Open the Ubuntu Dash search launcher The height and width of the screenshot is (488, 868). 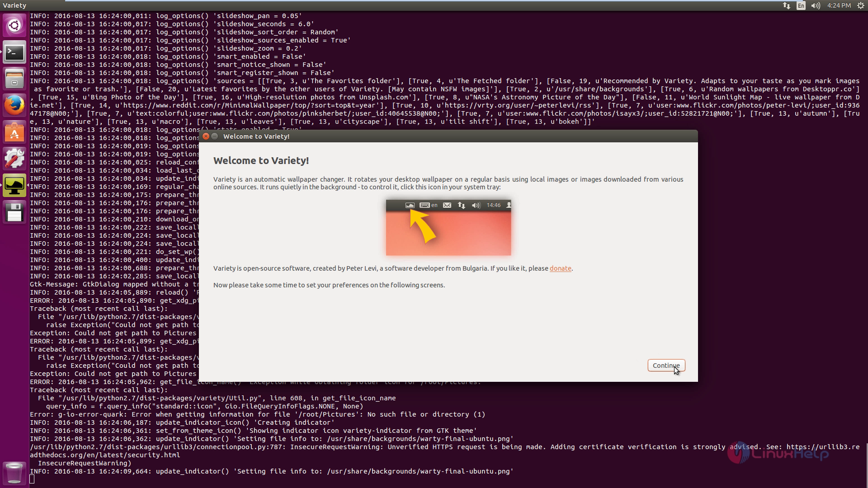pyautogui.click(x=14, y=25)
